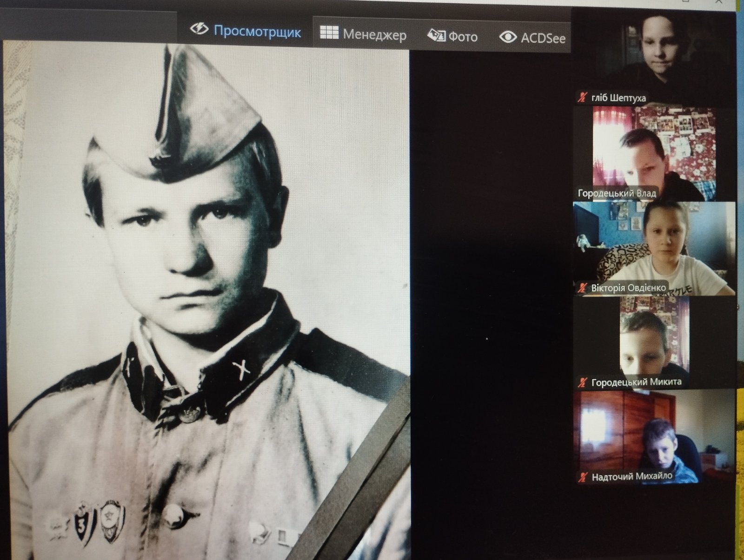Click the Городецький Микита name label

pos(636,382)
